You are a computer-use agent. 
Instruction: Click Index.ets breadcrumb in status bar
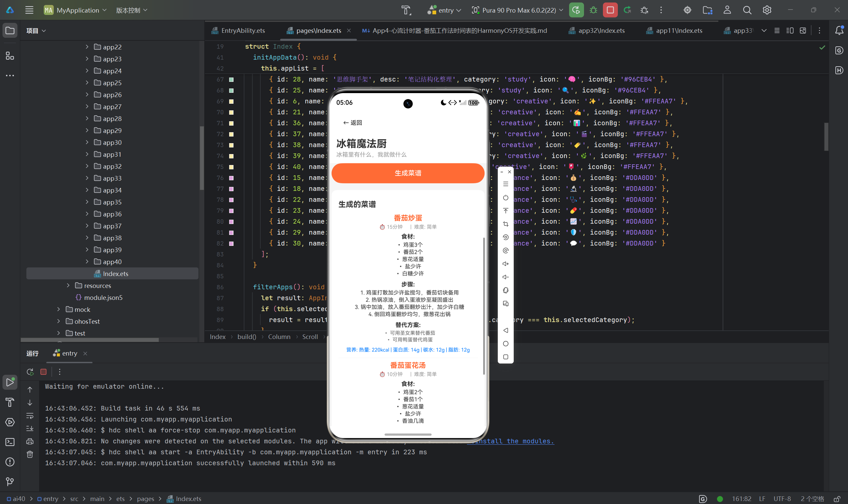tap(184, 499)
